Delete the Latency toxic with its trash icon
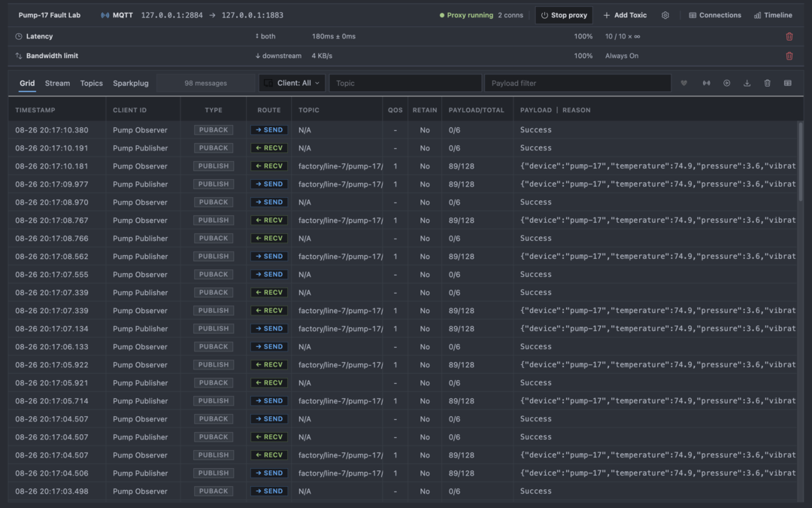Screen dimensions: 812x508 [x=789, y=36]
